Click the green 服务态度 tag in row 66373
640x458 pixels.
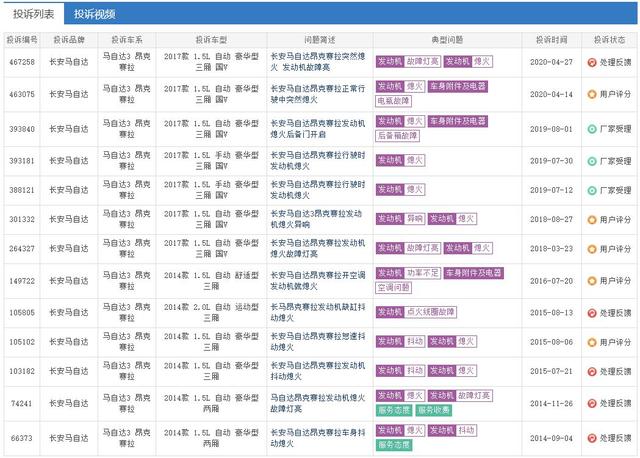[x=394, y=445]
